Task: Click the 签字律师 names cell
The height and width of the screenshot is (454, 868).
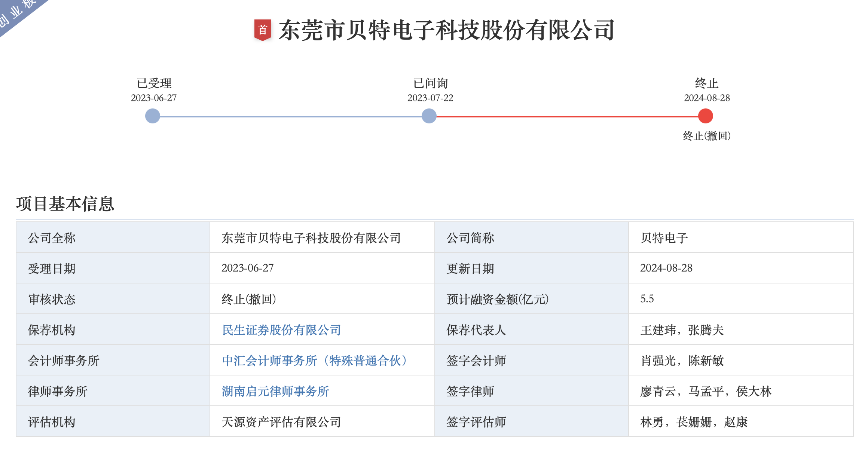Action: (x=706, y=391)
